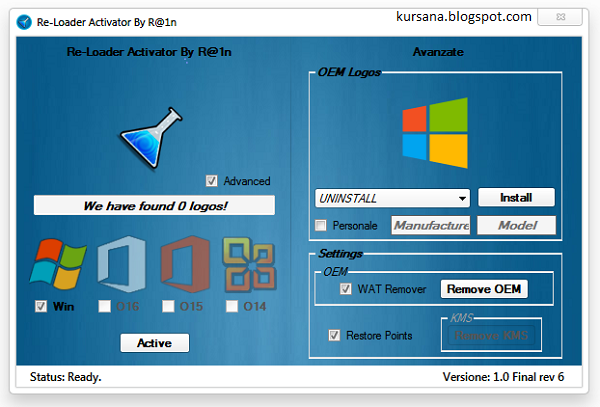Screen dimensions: 600x407
Task: Click the 'We have found 0 logos!' box
Action: (154, 205)
